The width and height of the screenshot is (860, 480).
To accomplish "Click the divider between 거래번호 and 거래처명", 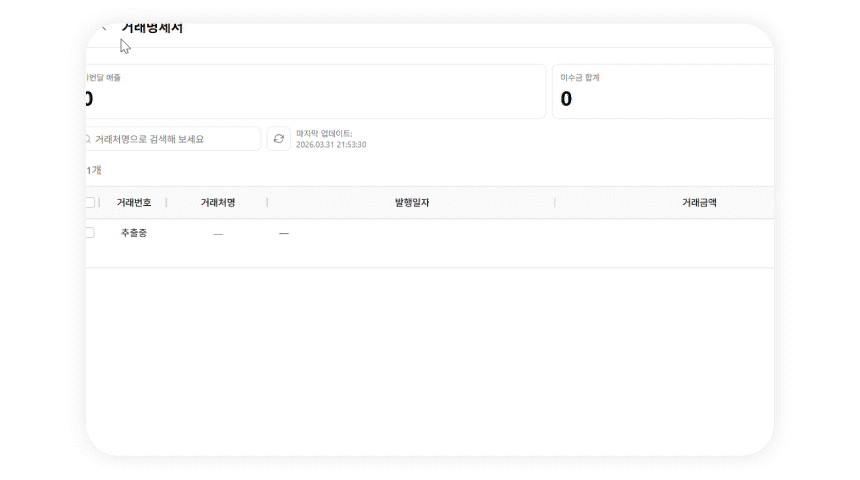I will click(x=166, y=203).
